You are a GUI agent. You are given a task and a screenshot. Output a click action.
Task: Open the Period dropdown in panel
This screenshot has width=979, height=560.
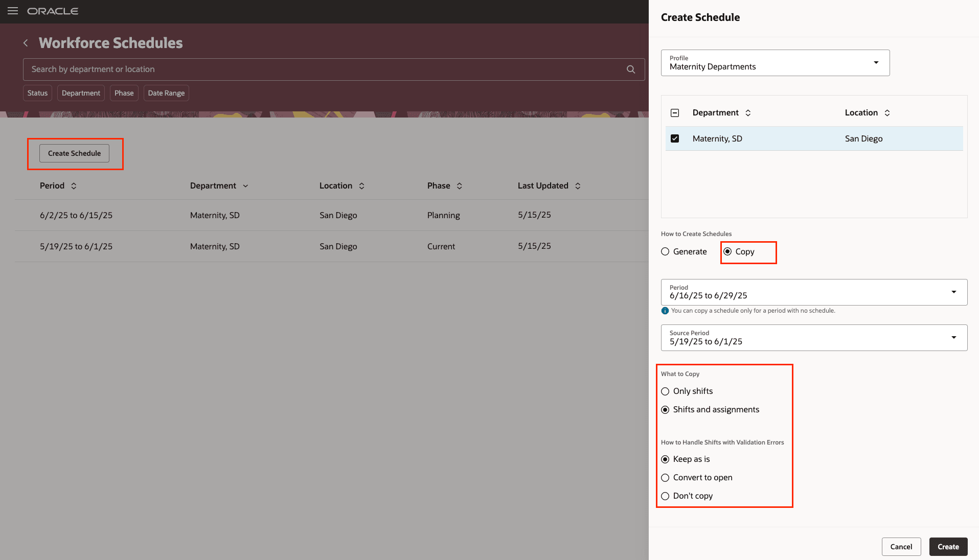[814, 292]
